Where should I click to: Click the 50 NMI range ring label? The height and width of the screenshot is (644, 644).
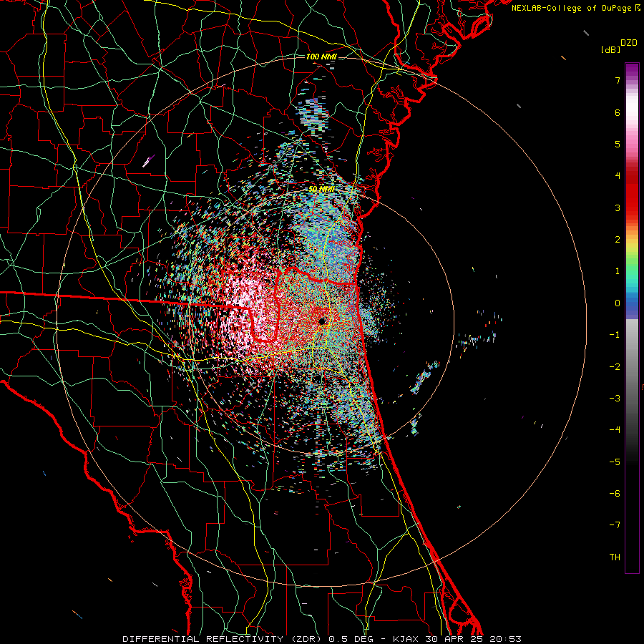321,190
